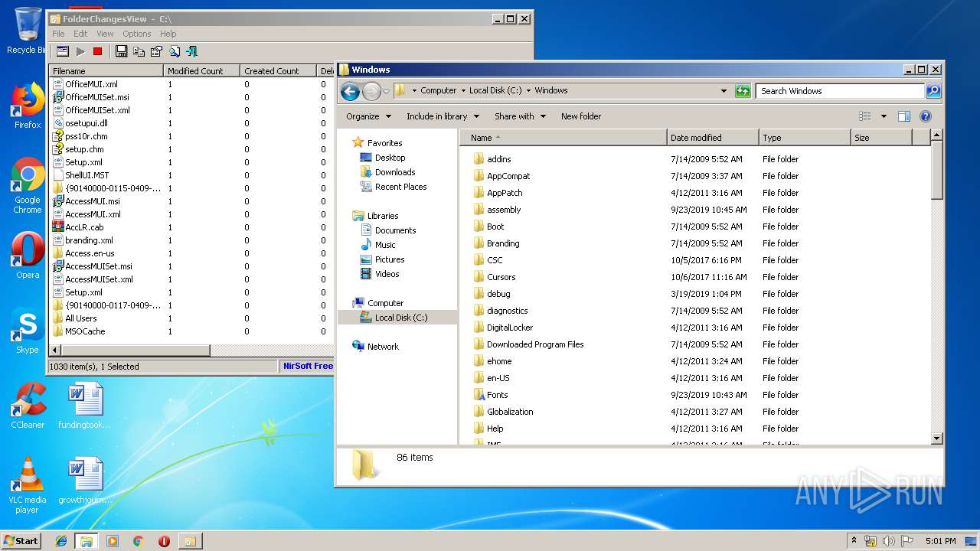Click the volume icon in system tray

coord(889,541)
